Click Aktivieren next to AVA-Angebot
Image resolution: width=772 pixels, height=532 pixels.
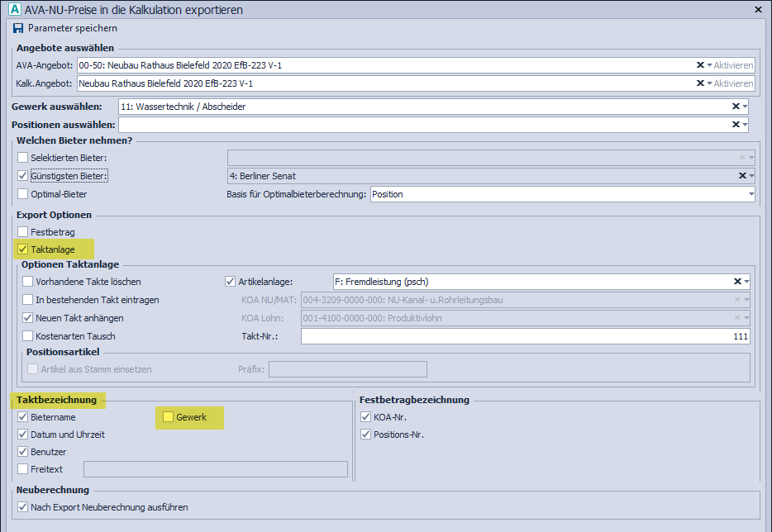coord(733,65)
